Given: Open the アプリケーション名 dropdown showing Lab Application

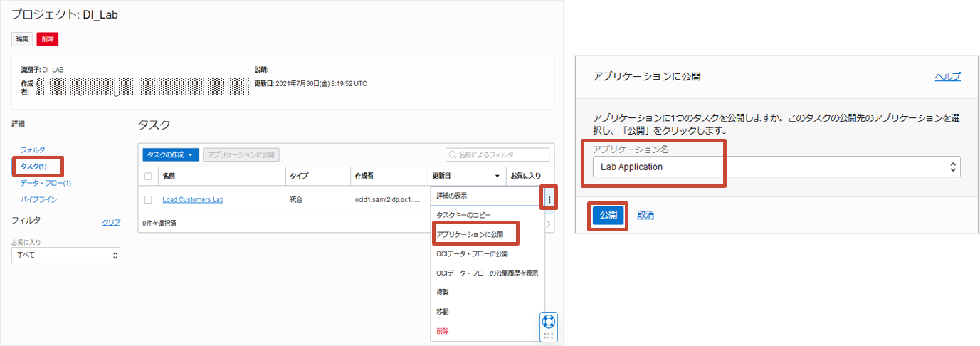Looking at the screenshot, I should 776,167.
